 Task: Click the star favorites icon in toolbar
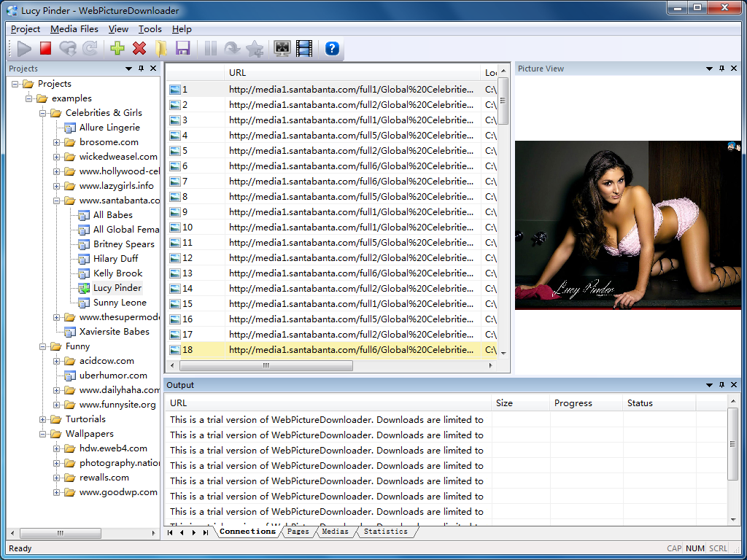pyautogui.click(x=255, y=49)
